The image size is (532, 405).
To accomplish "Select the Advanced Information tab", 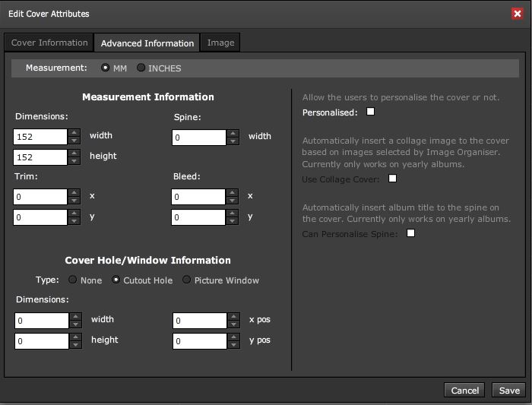I will tap(147, 43).
